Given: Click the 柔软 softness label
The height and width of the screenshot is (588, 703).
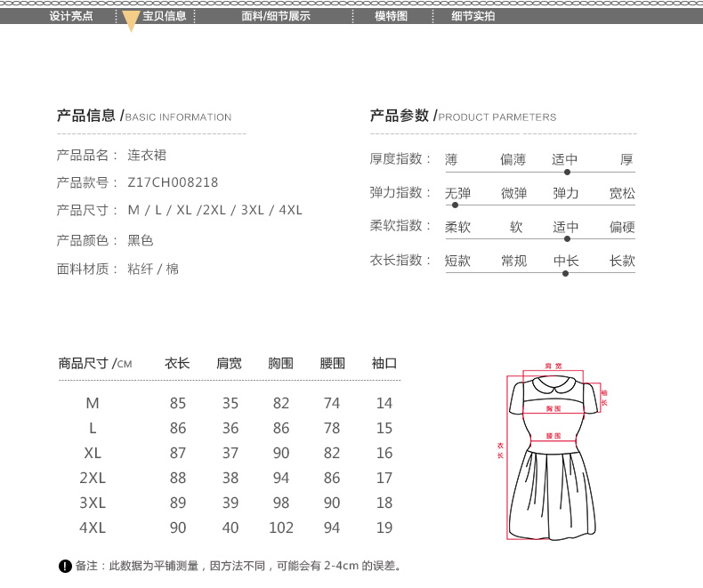Looking at the screenshot, I should pyautogui.click(x=457, y=227).
